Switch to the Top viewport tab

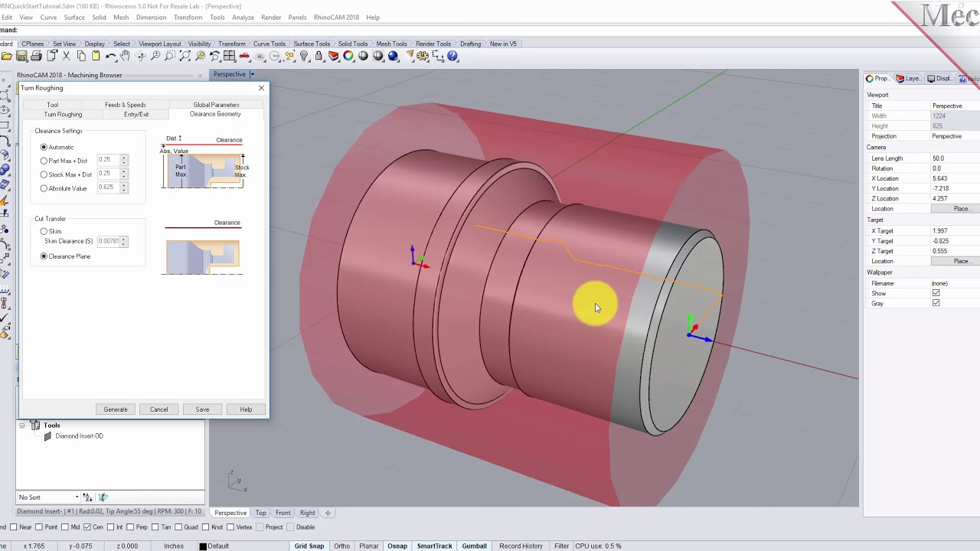(261, 513)
